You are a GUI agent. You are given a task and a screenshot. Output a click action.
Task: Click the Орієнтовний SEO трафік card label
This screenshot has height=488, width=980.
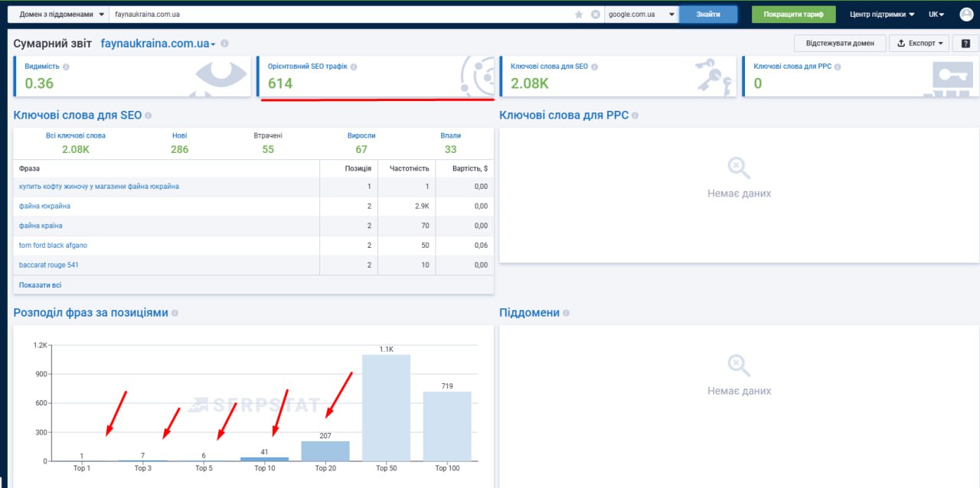(307, 67)
